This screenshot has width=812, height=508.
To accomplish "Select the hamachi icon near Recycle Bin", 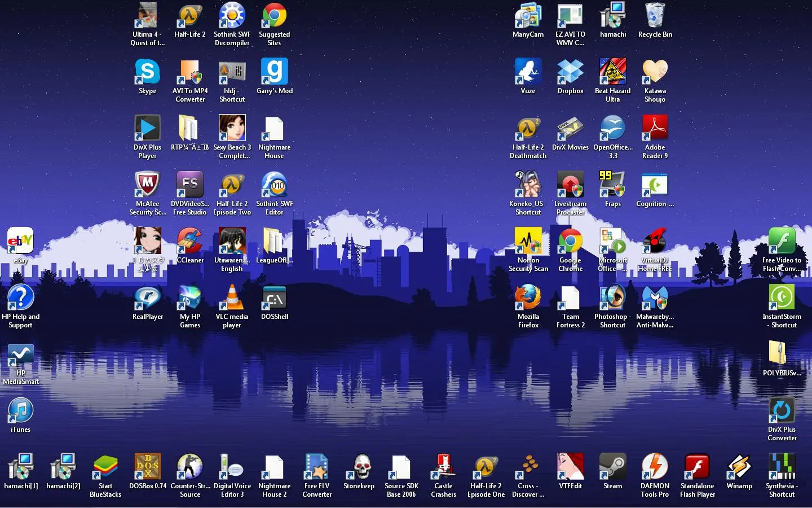I will (x=613, y=15).
